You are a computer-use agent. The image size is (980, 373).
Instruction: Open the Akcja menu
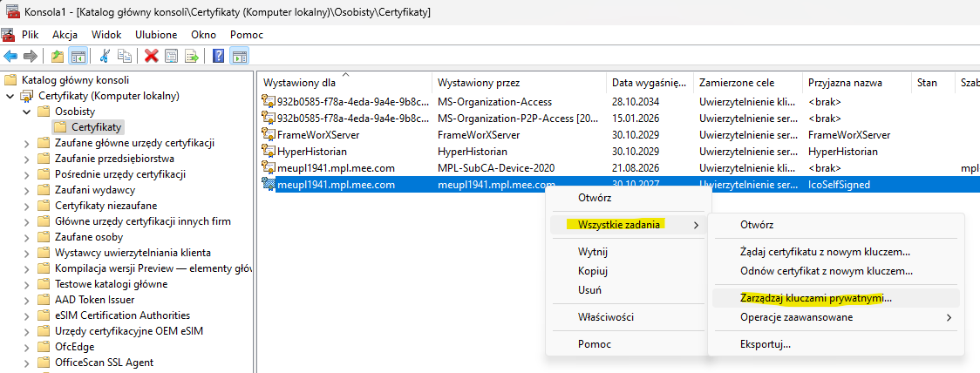tap(65, 35)
